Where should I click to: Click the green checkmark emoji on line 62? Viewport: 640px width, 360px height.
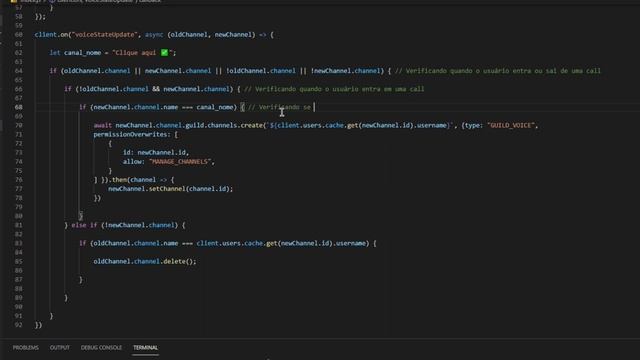coord(164,53)
